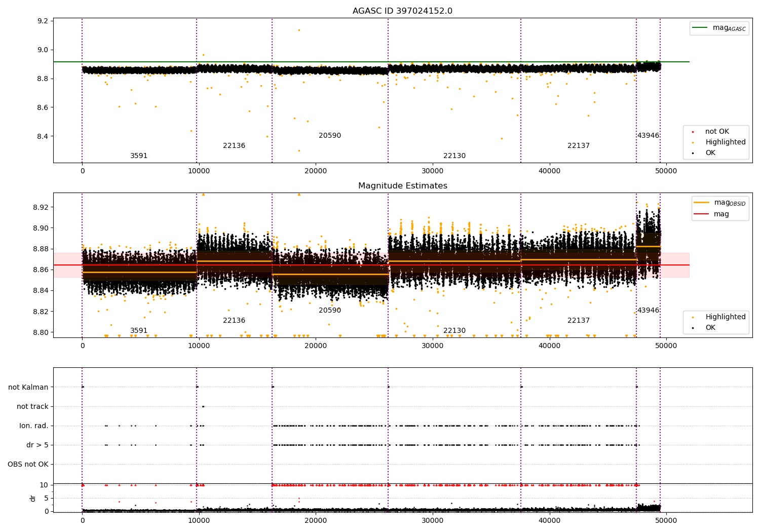This screenshot has height=532, width=760.
Task: Click the "not track" row label
Action: click(x=32, y=407)
